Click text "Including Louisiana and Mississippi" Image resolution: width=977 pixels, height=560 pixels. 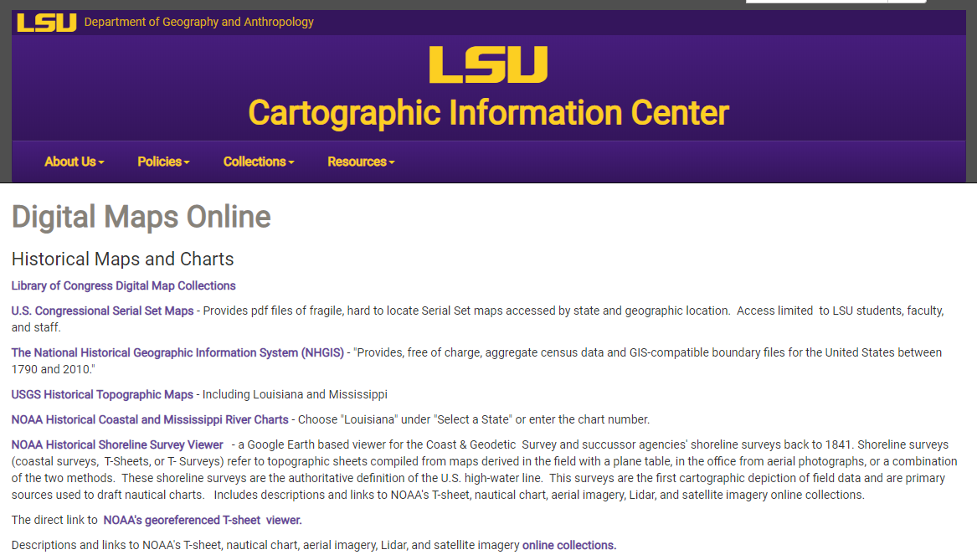click(x=295, y=394)
